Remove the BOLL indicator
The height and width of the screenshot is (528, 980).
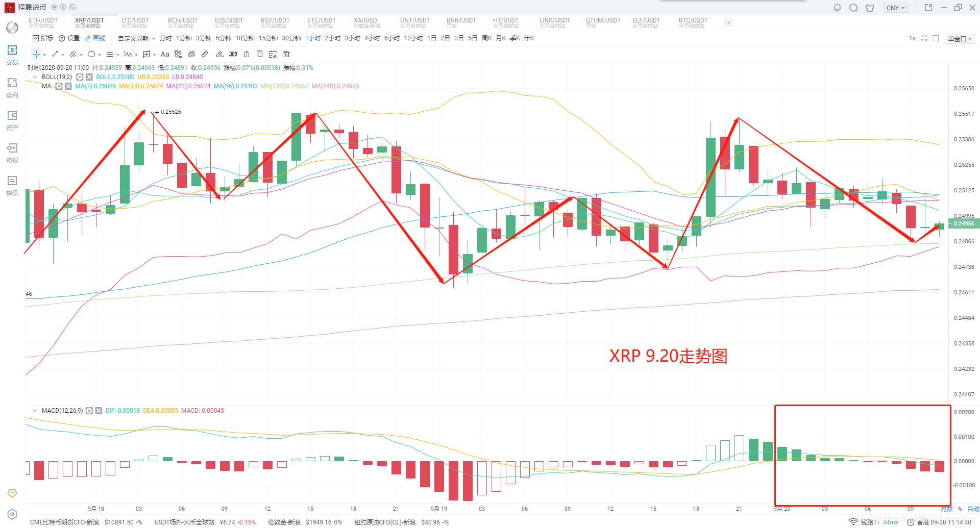point(89,77)
